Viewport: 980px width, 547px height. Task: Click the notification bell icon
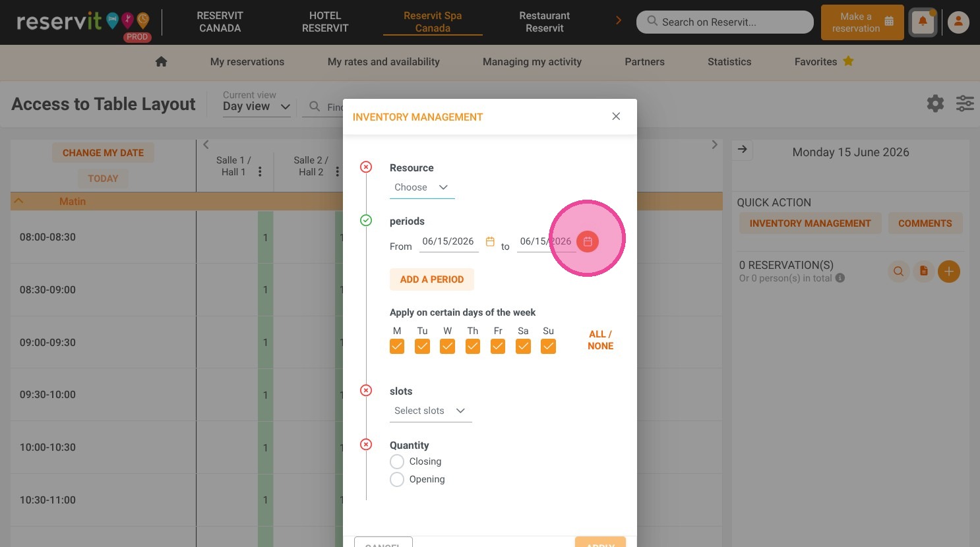923,22
